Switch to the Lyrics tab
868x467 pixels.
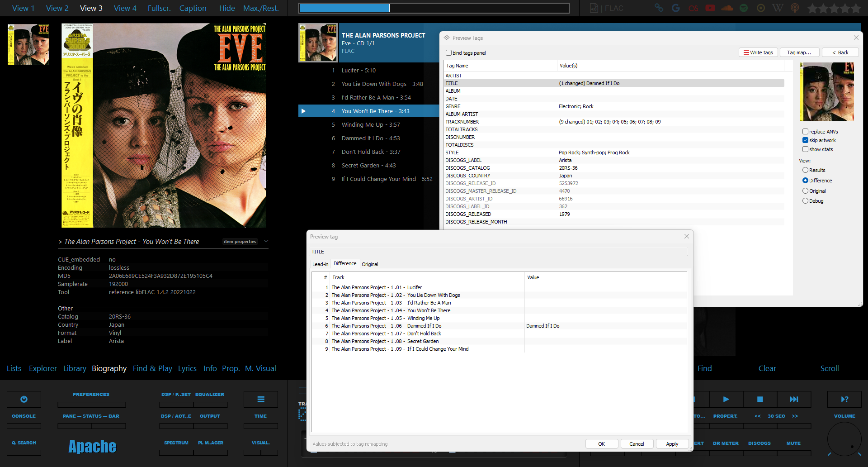coord(187,368)
